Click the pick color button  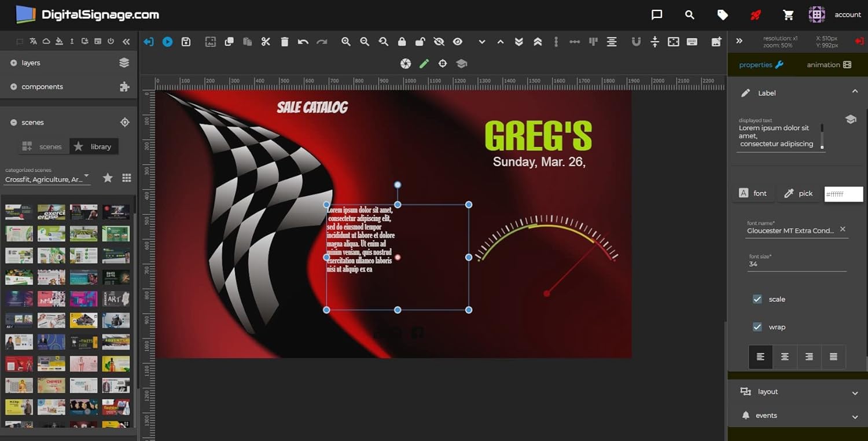[798, 193]
